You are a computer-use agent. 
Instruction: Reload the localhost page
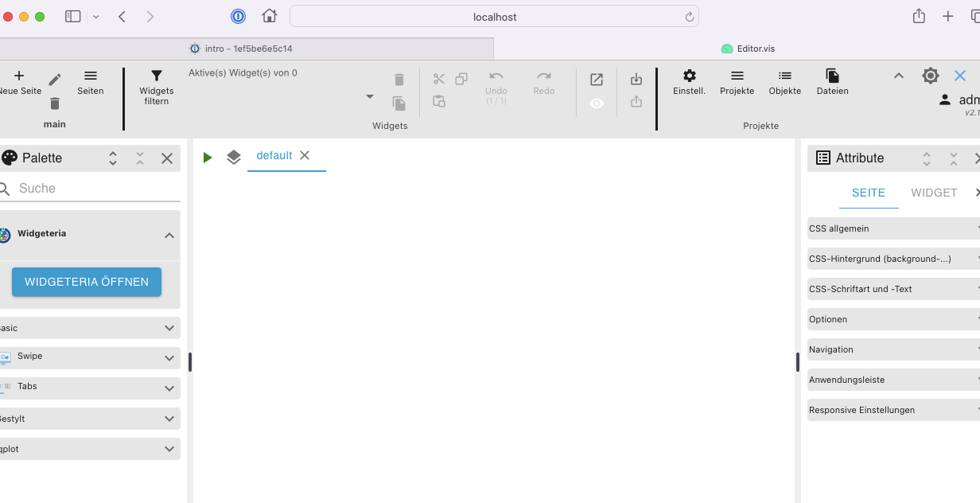pos(689,17)
